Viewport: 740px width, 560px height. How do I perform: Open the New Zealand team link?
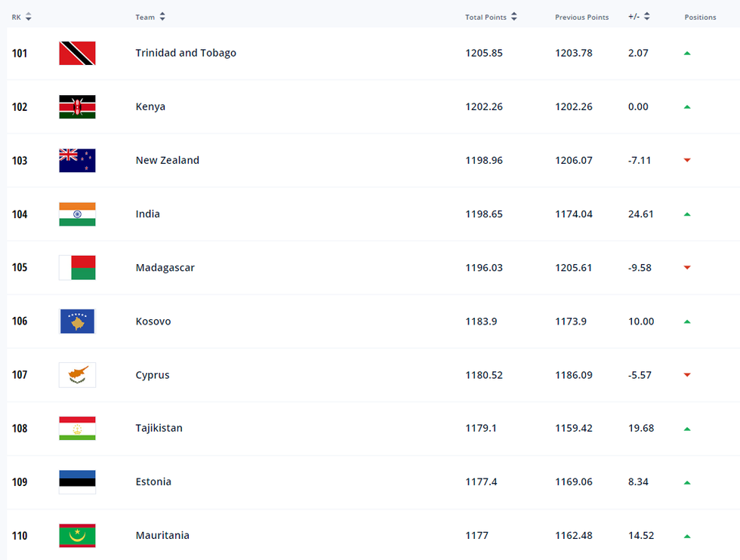(167, 160)
